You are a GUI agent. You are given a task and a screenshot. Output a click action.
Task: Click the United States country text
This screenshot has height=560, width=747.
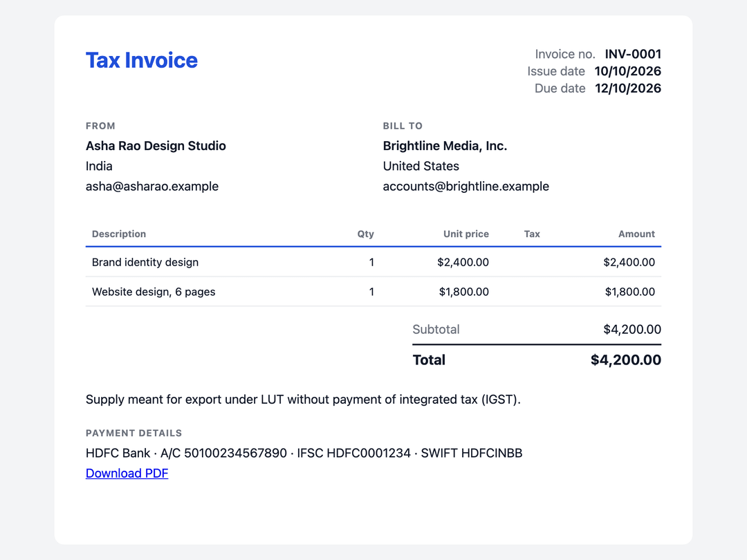click(421, 166)
